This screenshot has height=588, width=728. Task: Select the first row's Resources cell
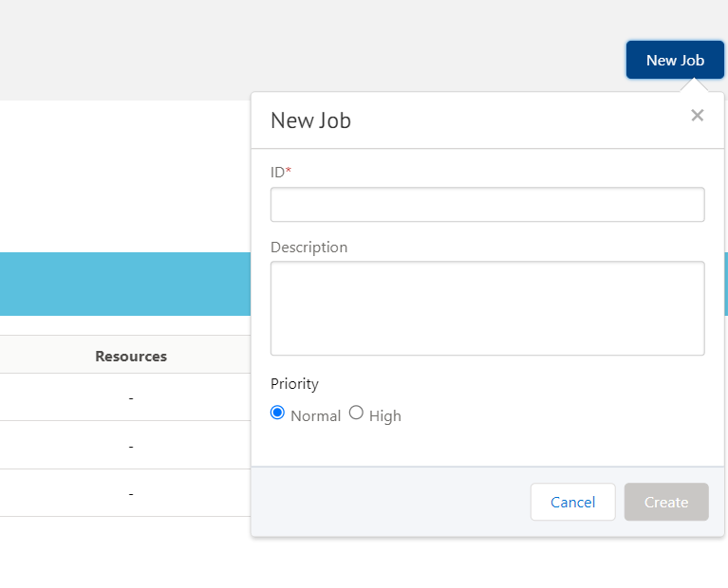tap(131, 398)
